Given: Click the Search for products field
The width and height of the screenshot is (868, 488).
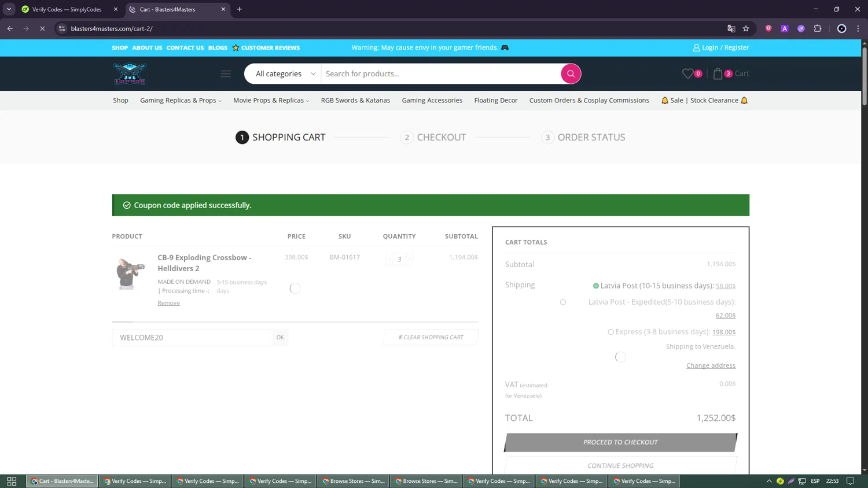Looking at the screenshot, I should (x=440, y=73).
